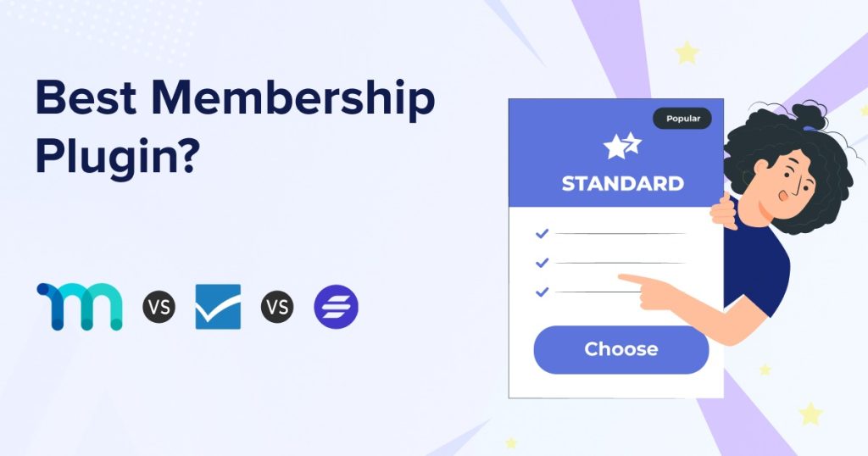The height and width of the screenshot is (456, 868).
Task: Toggle the third checkmark in the feature list
Action: point(542,292)
